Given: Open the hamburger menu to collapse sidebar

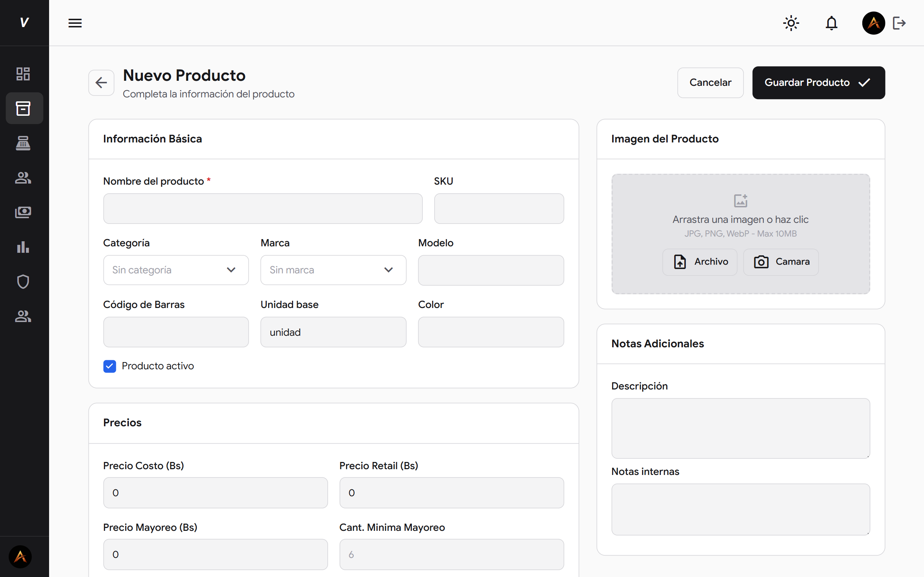Looking at the screenshot, I should pyautogui.click(x=75, y=23).
